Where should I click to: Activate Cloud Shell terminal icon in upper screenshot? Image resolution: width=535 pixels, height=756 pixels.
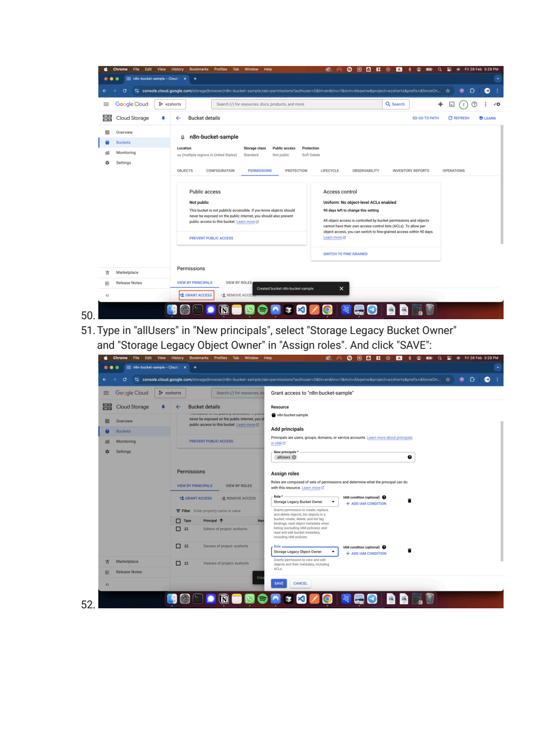click(452, 104)
